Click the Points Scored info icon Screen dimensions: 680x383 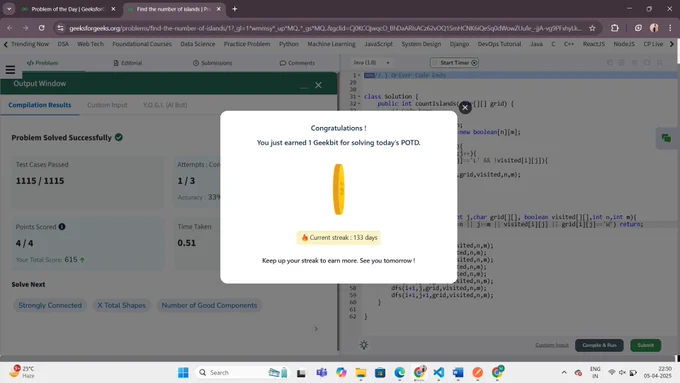point(62,226)
